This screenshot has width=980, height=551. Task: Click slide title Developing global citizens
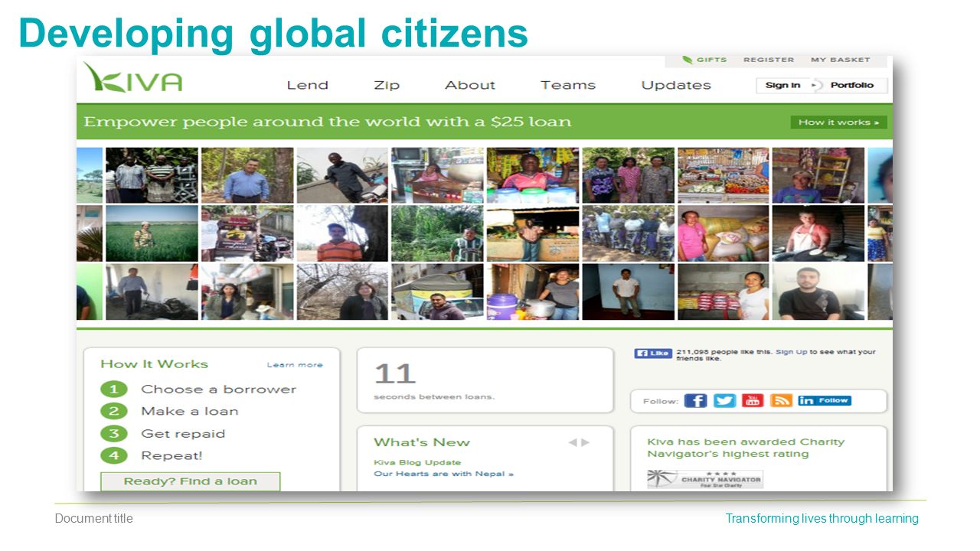[x=273, y=33]
